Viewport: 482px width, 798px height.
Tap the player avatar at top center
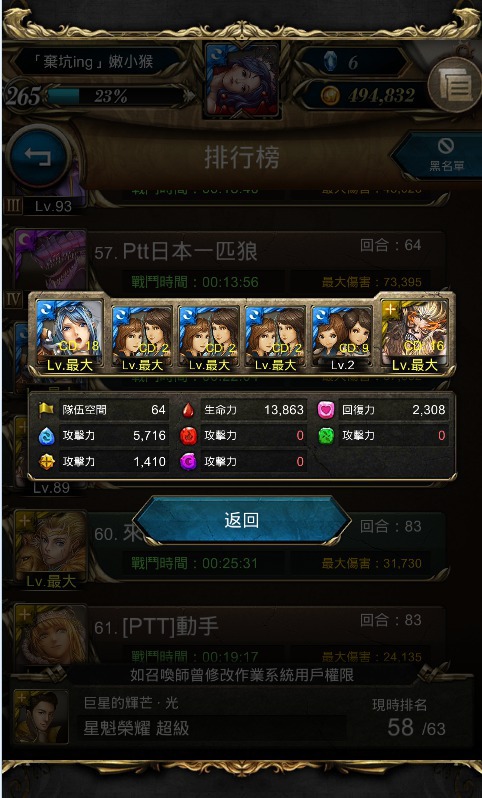242,80
